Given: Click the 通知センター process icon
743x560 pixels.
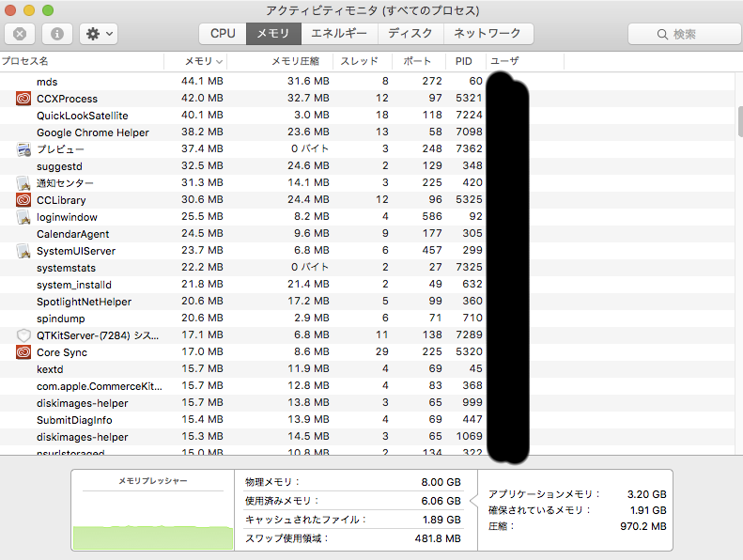Looking at the screenshot, I should pyautogui.click(x=23, y=183).
